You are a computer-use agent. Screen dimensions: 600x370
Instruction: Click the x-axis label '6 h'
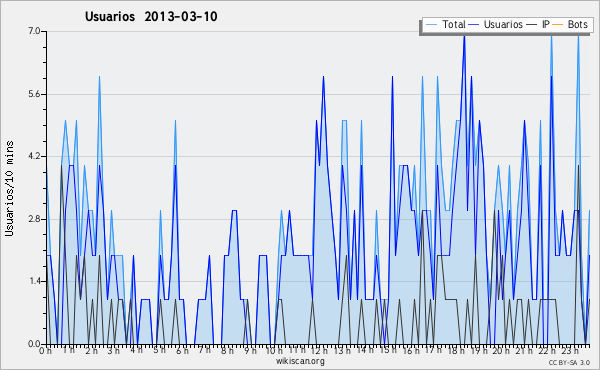pos(182,350)
